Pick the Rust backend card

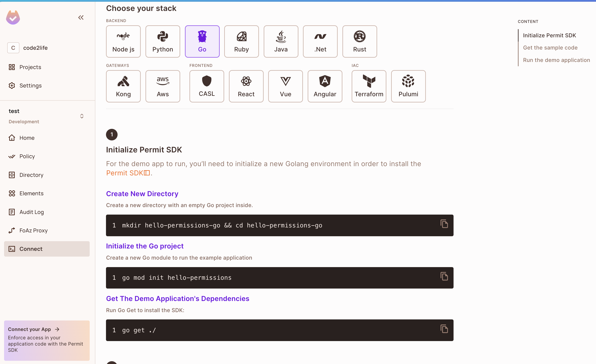click(360, 42)
